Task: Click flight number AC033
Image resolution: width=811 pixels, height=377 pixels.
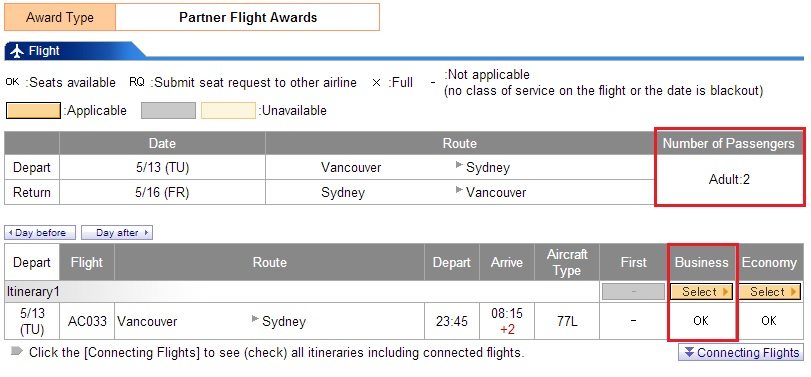Action: pyautogui.click(x=87, y=321)
